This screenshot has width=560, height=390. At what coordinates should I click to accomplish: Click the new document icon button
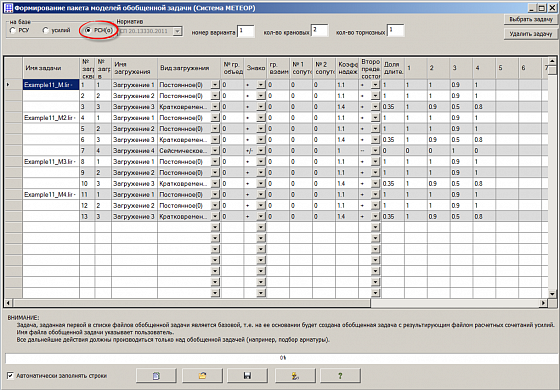[x=156, y=375]
